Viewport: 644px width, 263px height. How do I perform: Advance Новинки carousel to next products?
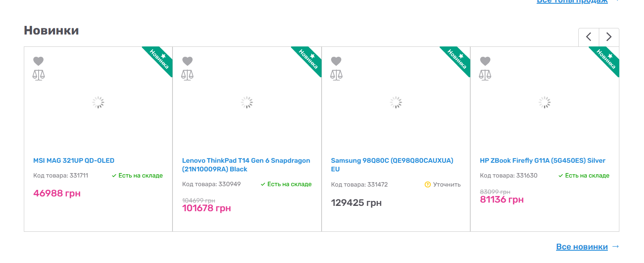(609, 37)
